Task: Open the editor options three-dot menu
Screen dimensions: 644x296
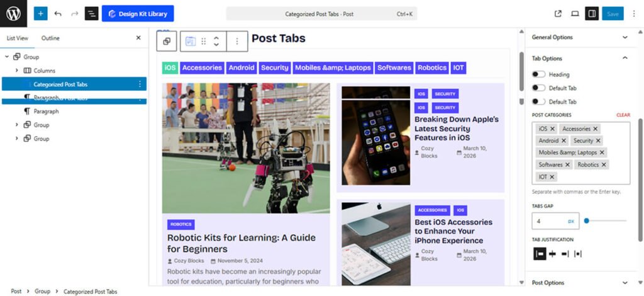Action: point(634,14)
